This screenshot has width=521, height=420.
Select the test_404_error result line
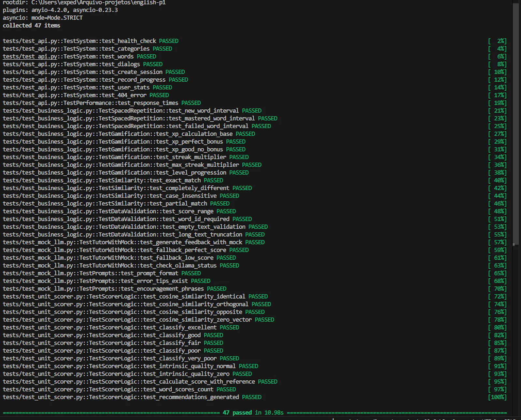coord(86,95)
